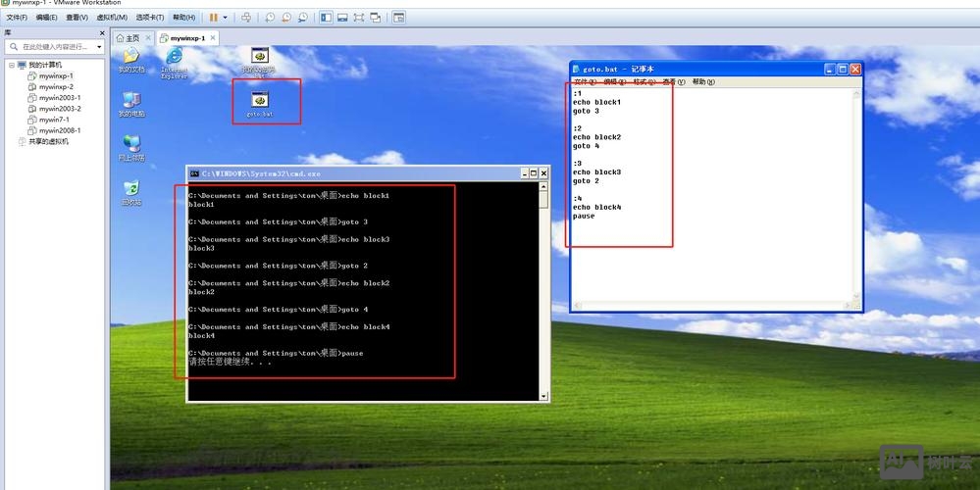Click the send Ctrl+Alt+Del toolbar icon
The image size is (980, 490).
click(245, 18)
